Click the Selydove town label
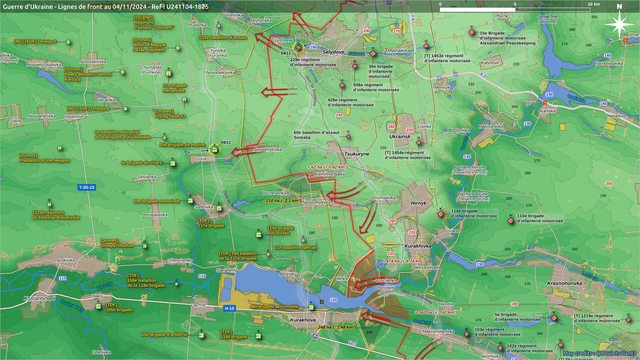 [x=333, y=52]
